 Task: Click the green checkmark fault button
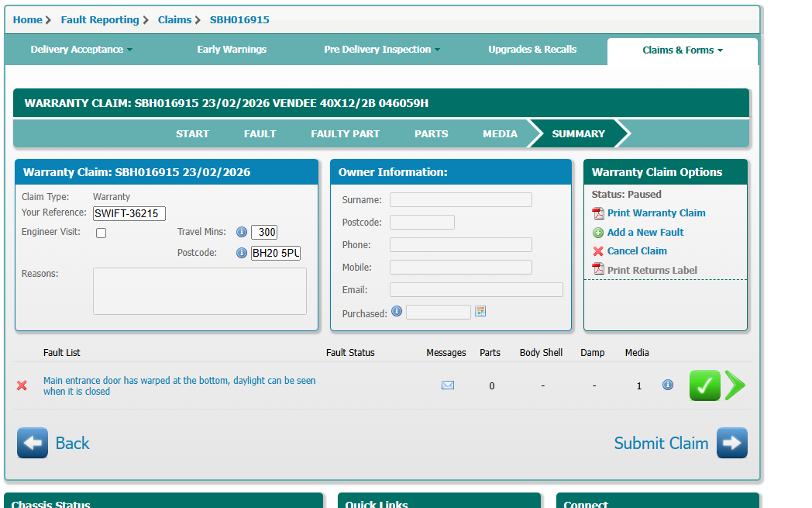coord(705,385)
